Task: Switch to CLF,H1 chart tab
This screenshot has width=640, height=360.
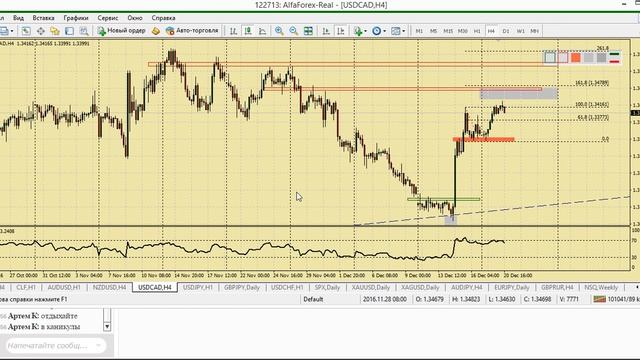Action: (26, 287)
